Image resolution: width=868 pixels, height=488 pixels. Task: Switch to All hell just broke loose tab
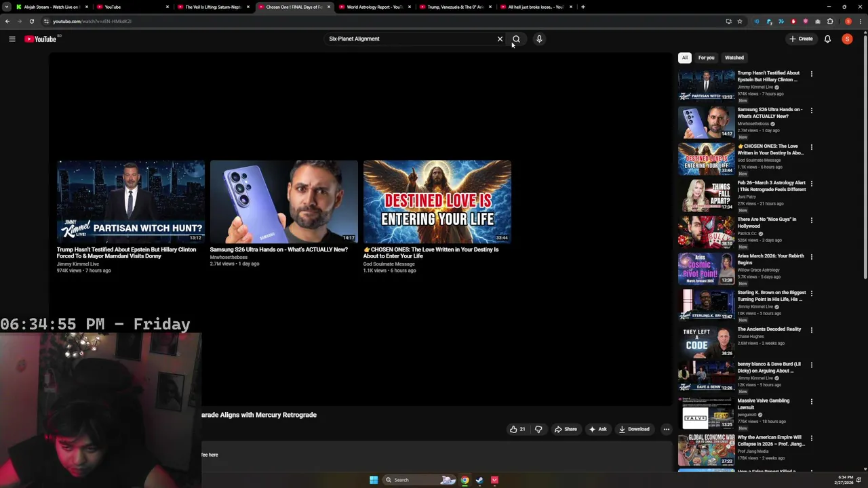point(536,7)
